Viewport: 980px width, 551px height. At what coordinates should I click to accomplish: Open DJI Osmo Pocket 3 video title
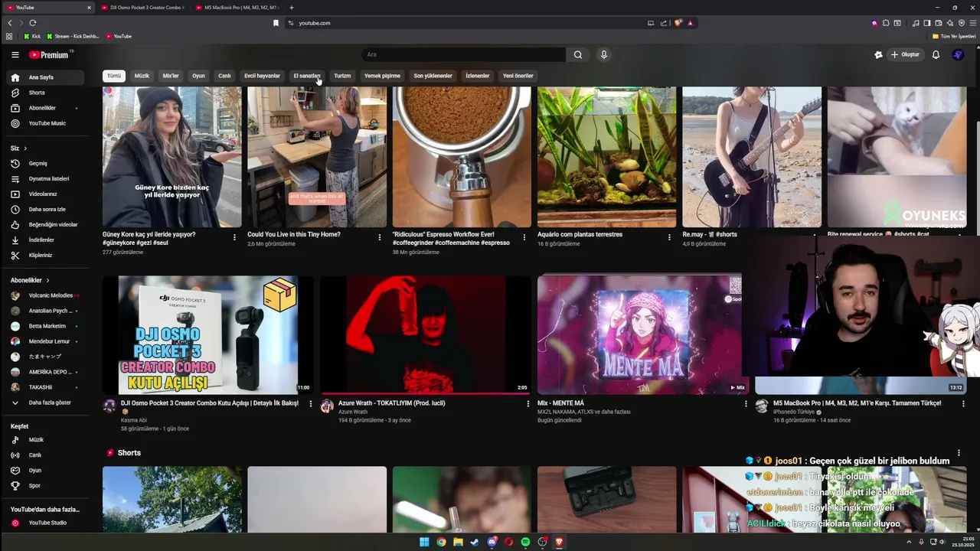click(x=210, y=403)
